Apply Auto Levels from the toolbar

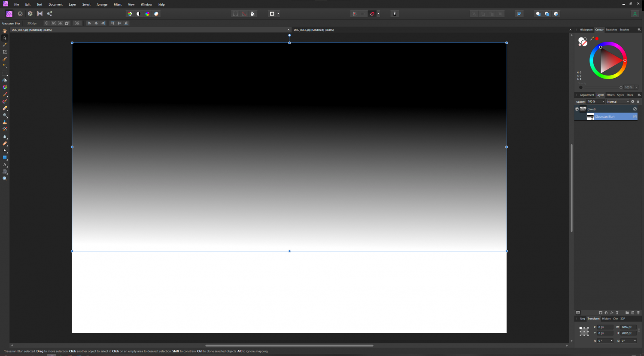coord(130,14)
